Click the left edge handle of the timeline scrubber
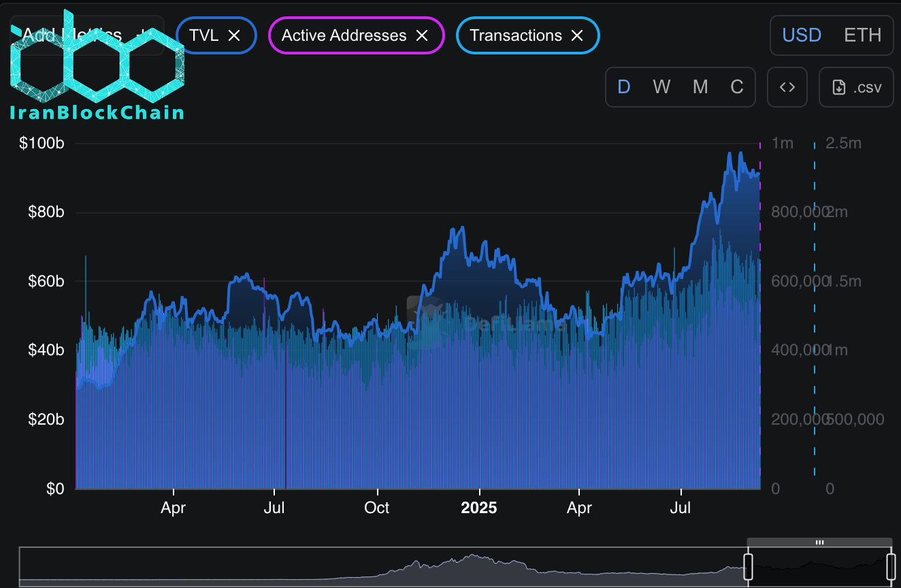 click(747, 567)
